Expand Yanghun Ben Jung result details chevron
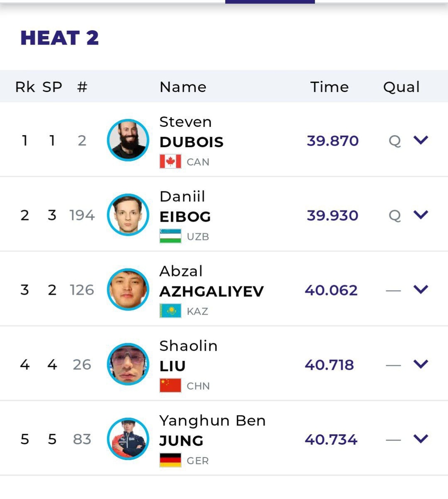 click(x=421, y=439)
